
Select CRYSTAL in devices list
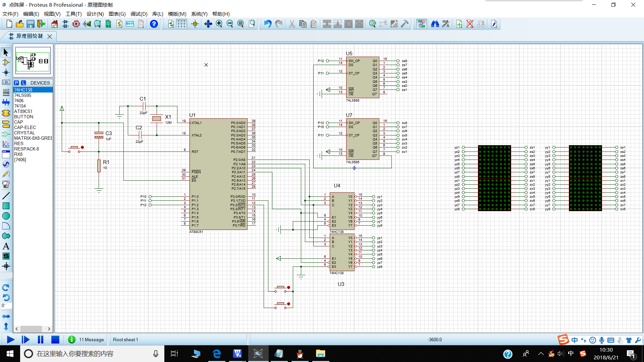tap(33, 133)
